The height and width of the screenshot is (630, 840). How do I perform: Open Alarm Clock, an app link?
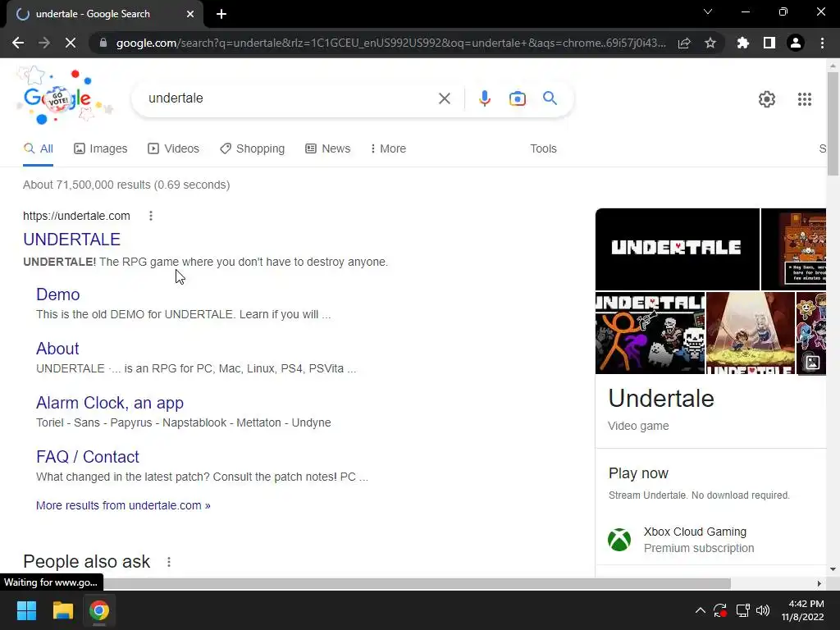click(110, 403)
